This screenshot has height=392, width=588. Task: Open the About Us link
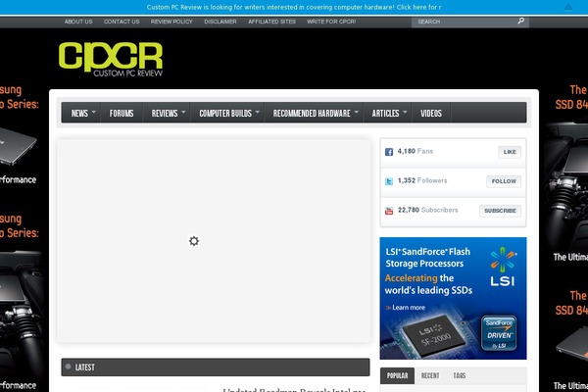[78, 22]
